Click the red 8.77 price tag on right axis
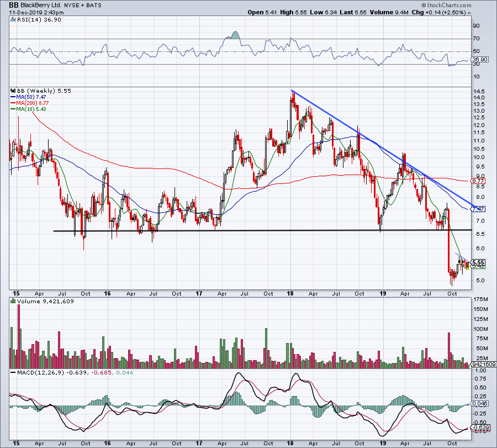Viewport: 497px width, 448px height. pyautogui.click(x=478, y=181)
